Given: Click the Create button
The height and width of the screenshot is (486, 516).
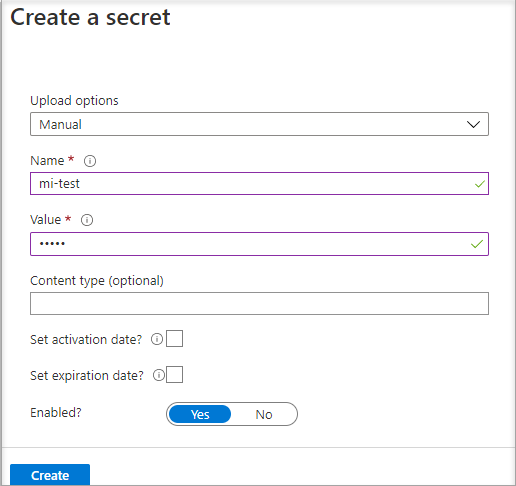Looking at the screenshot, I should [x=50, y=475].
